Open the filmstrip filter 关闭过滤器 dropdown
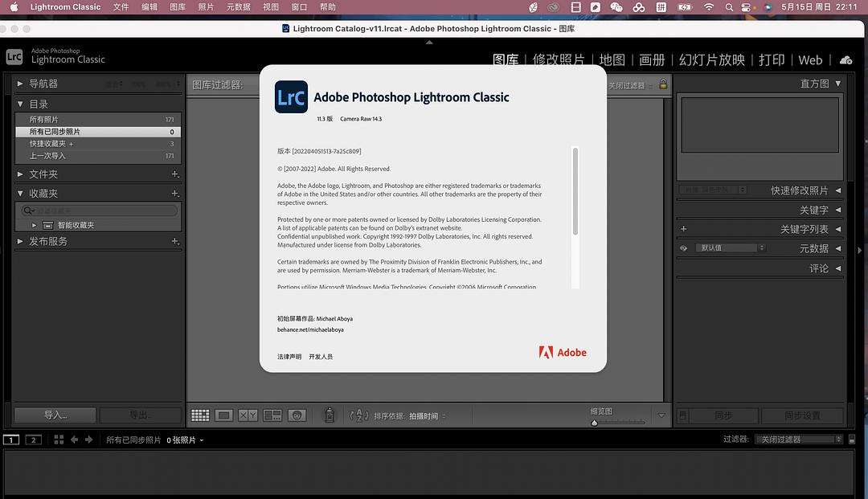 click(799, 440)
